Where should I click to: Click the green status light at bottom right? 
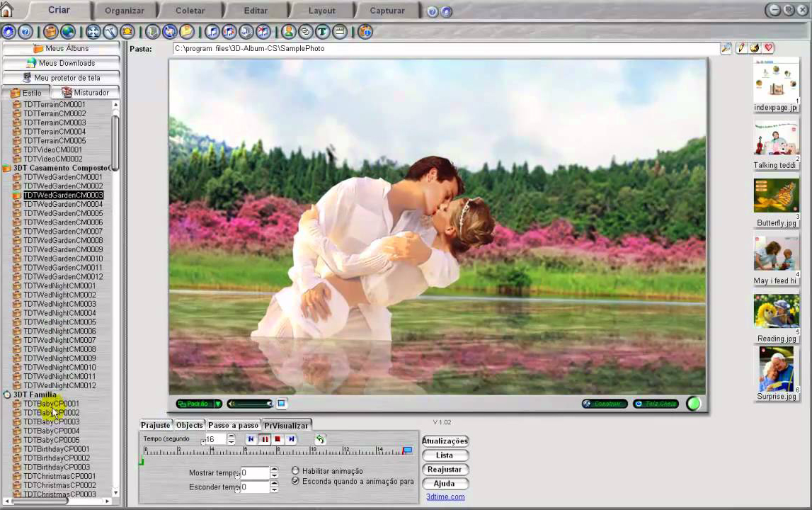click(x=694, y=403)
